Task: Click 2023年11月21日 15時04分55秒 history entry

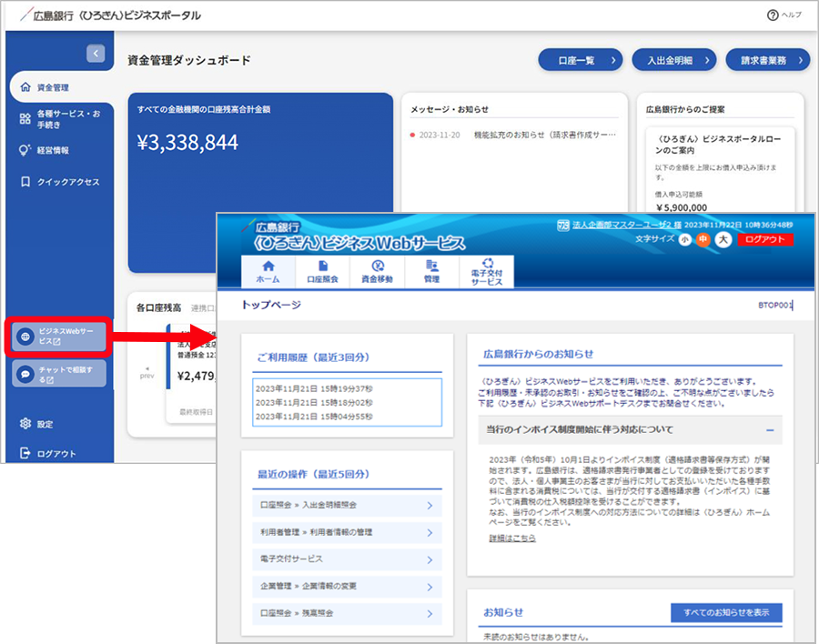Action: pos(314,417)
